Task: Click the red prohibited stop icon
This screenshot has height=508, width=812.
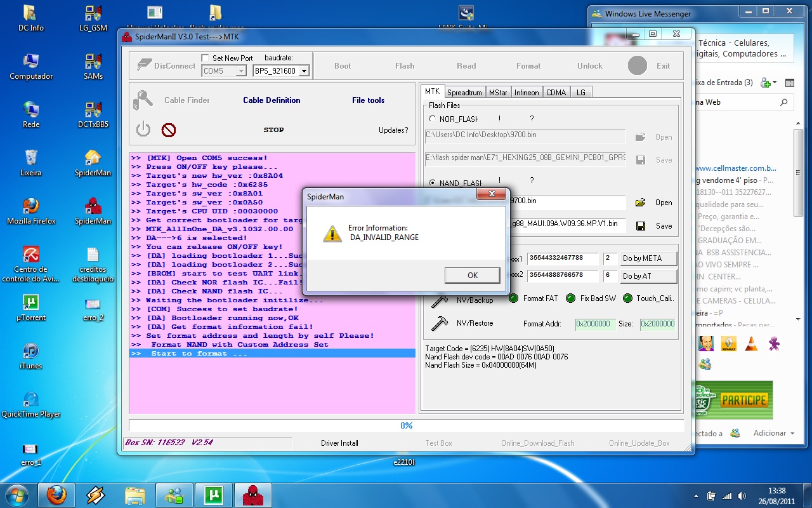Action: click(168, 130)
